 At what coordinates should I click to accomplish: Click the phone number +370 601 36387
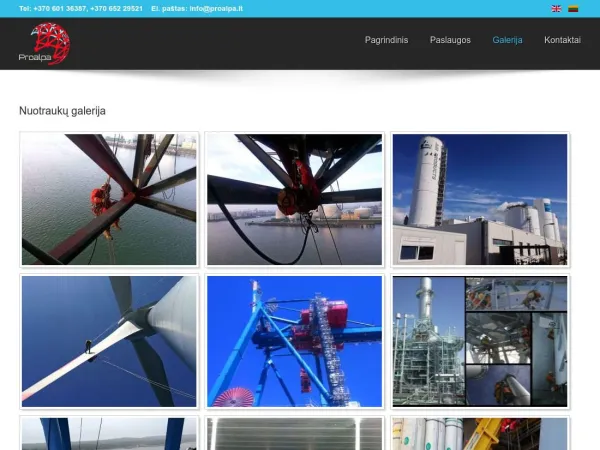tap(60, 8)
